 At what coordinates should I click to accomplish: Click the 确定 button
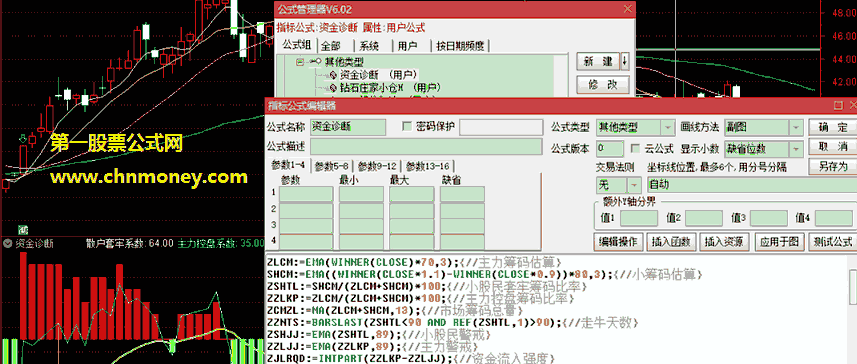(832, 127)
